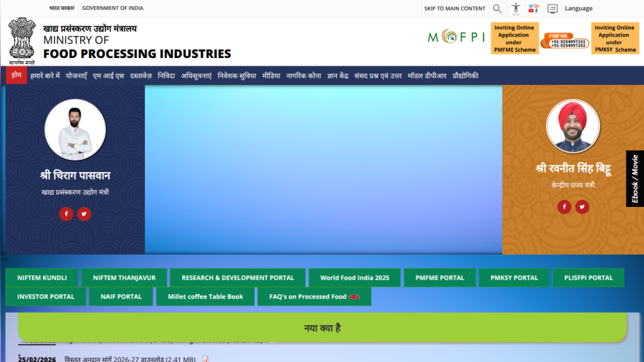This screenshot has width=644, height=362.
Task: Open the हमारे बारे में menu
Action: pyautogui.click(x=46, y=76)
